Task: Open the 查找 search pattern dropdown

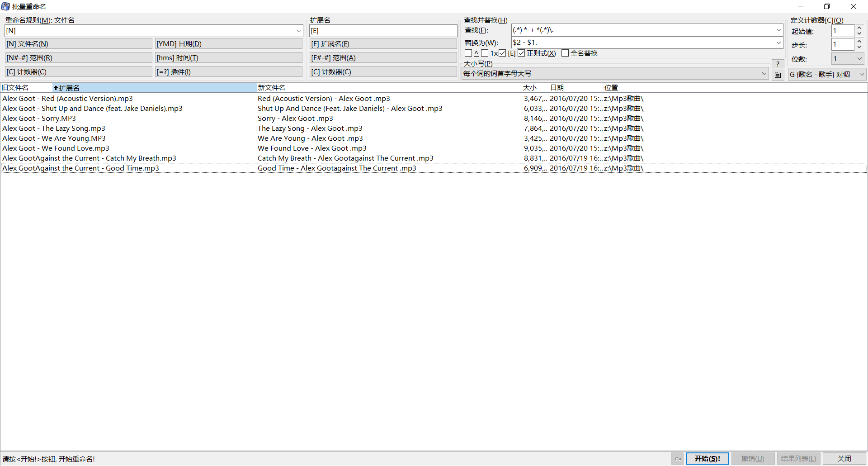Action: coord(778,30)
